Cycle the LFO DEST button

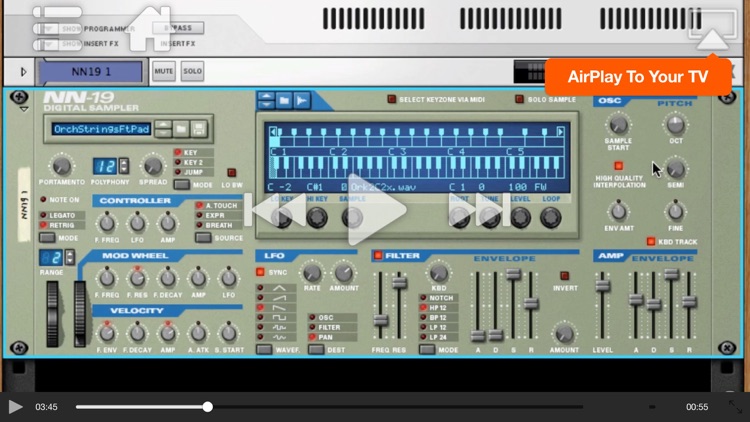pyautogui.click(x=316, y=350)
